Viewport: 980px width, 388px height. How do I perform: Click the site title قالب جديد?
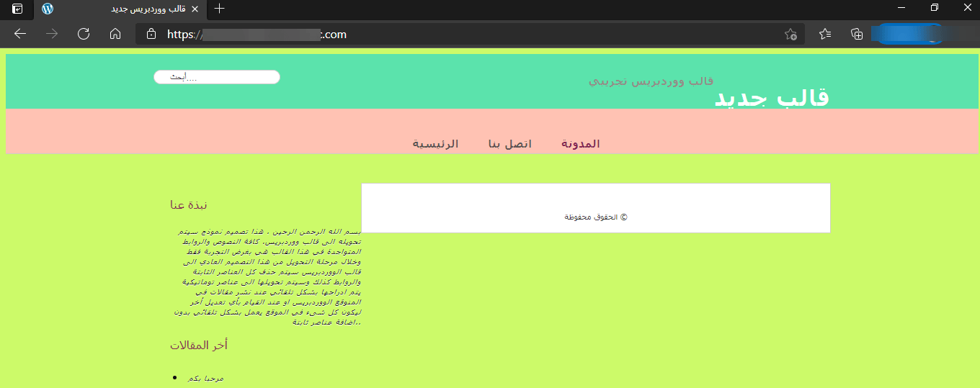(772, 98)
